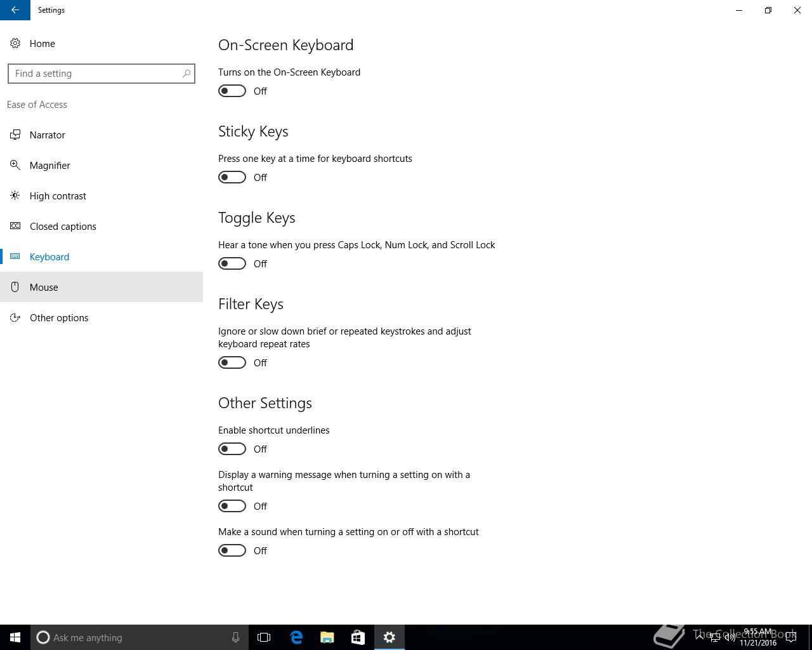812x650 pixels.
Task: Enable shortcut underlines toggle
Action: (x=232, y=449)
